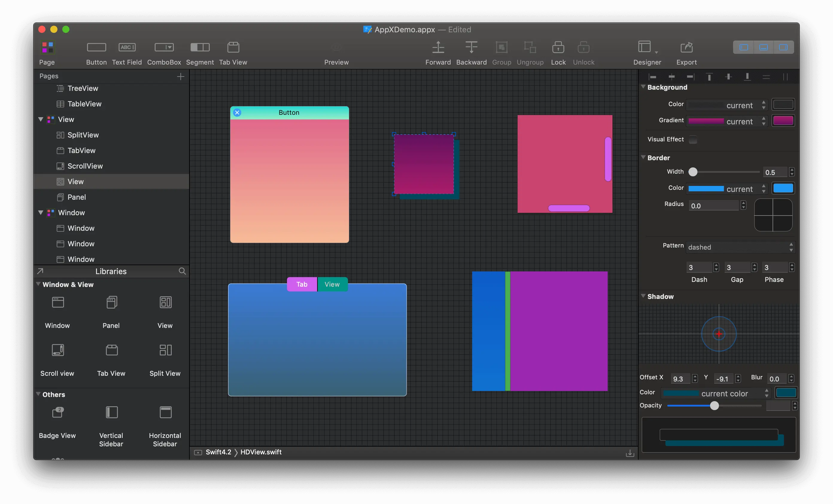Image resolution: width=833 pixels, height=504 pixels.
Task: Click the blue Border color swatch
Action: 783,188
